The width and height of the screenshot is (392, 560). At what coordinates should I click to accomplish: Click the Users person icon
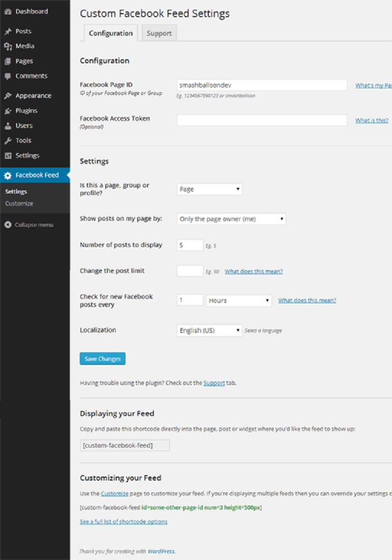click(8, 126)
